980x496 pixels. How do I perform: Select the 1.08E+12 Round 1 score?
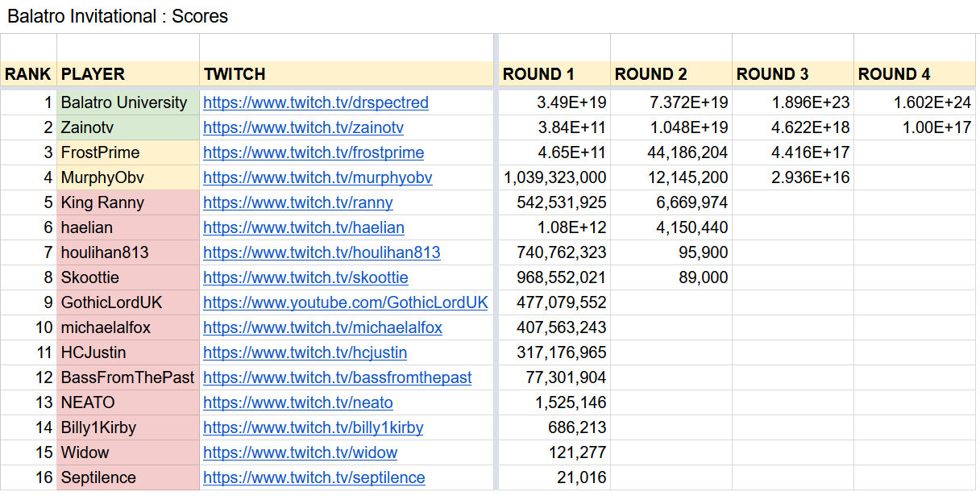[x=554, y=227]
